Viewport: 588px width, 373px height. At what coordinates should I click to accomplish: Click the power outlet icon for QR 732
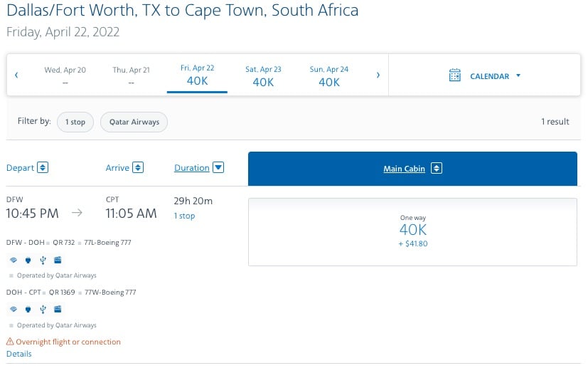[x=28, y=260]
